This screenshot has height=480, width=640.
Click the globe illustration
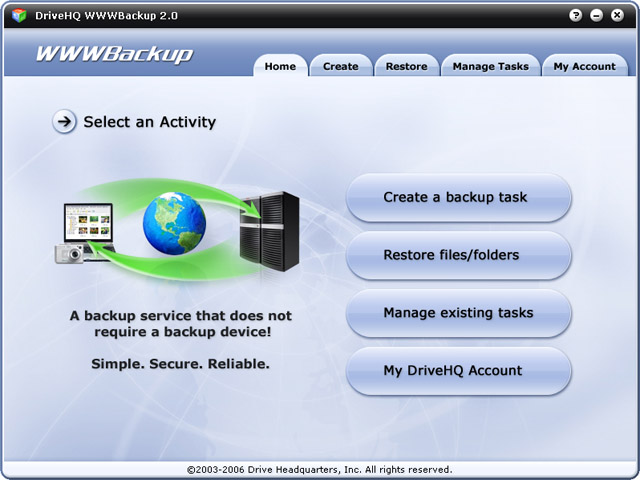(x=173, y=225)
